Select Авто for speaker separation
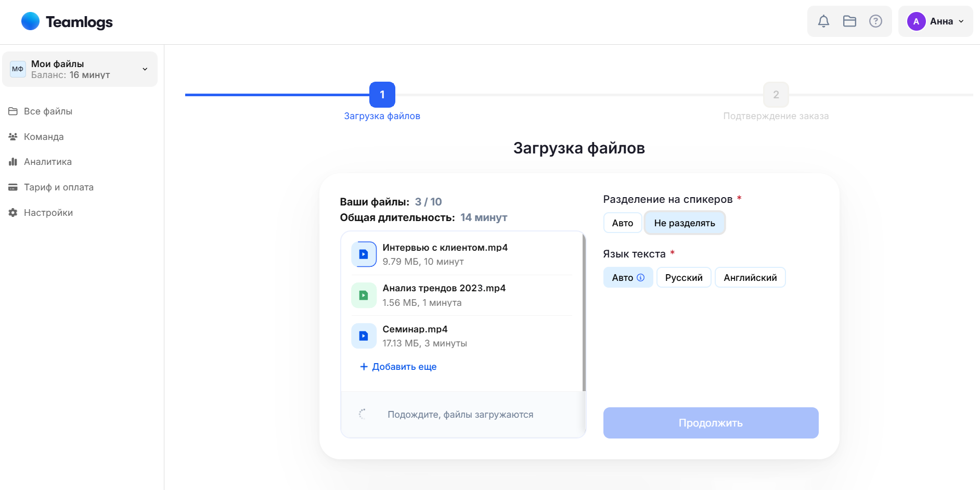The image size is (980, 490). [x=622, y=223]
